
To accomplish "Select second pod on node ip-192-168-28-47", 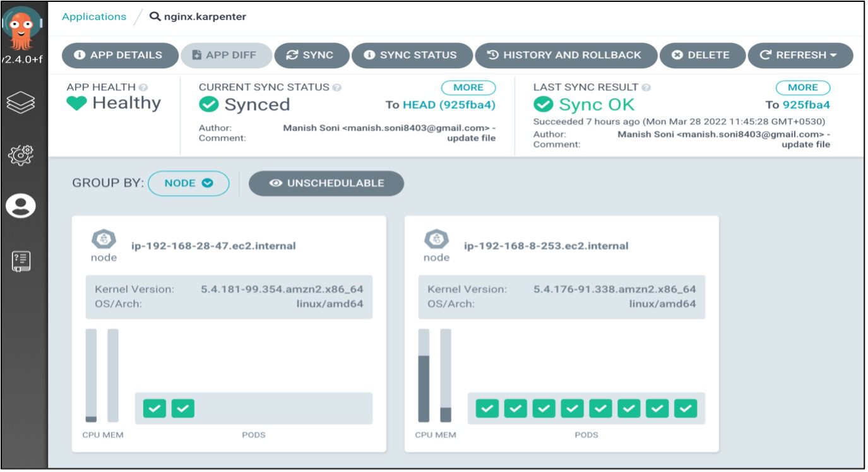I will [183, 408].
